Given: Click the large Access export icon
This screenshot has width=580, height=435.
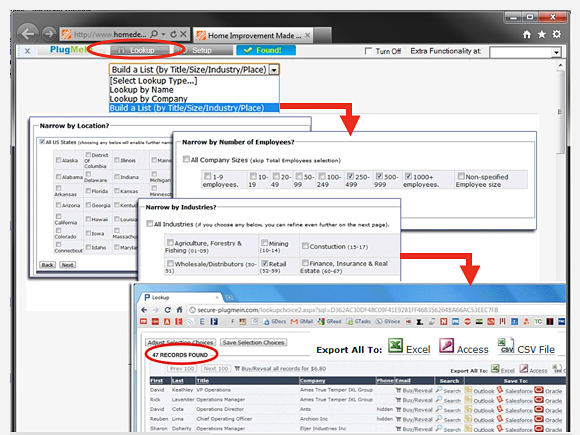Looking at the screenshot, I should coord(446,346).
